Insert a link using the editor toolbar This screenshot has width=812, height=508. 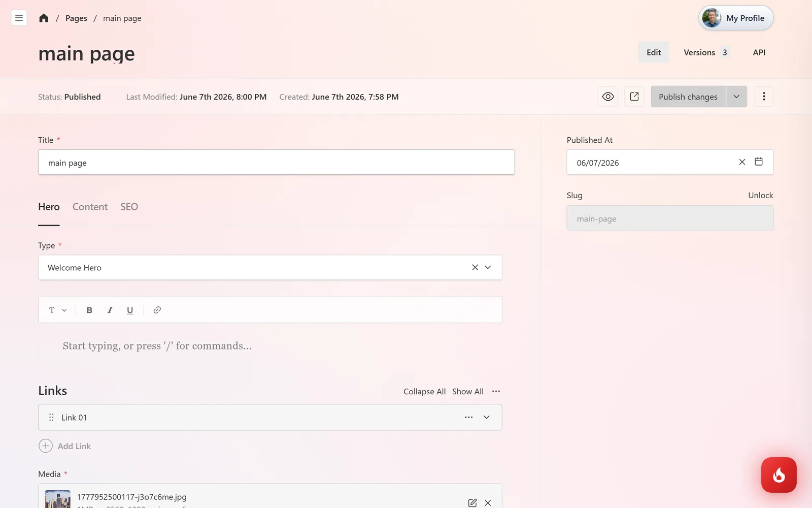[x=157, y=310]
